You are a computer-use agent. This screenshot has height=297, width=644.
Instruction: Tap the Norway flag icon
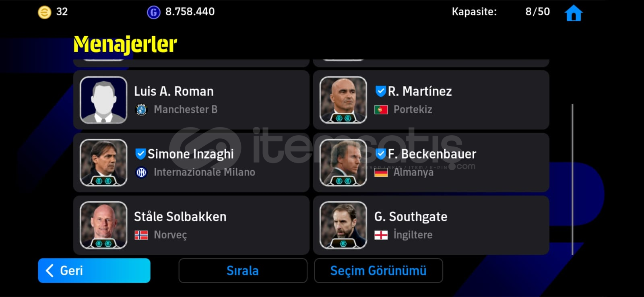(x=141, y=235)
